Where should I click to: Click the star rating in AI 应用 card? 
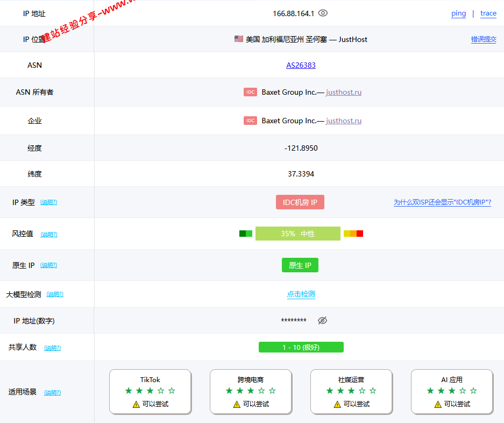point(452,391)
